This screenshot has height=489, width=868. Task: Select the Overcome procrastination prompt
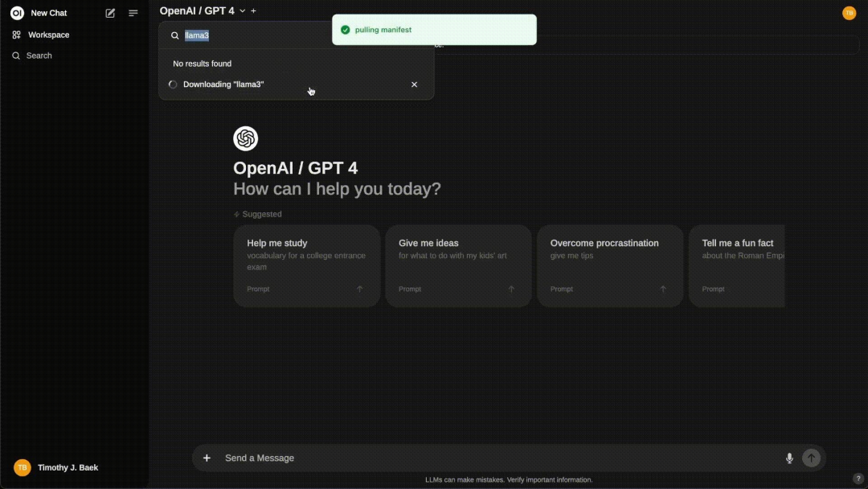(610, 266)
